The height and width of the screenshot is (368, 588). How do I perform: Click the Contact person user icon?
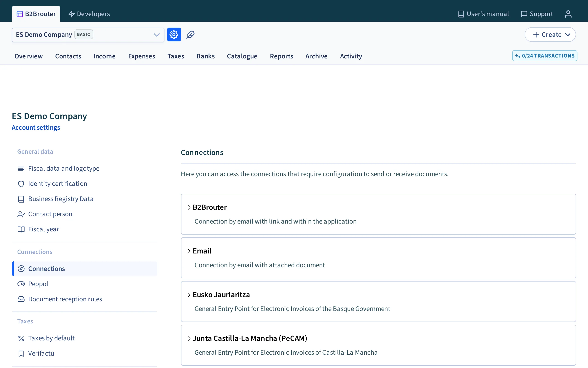coord(21,214)
